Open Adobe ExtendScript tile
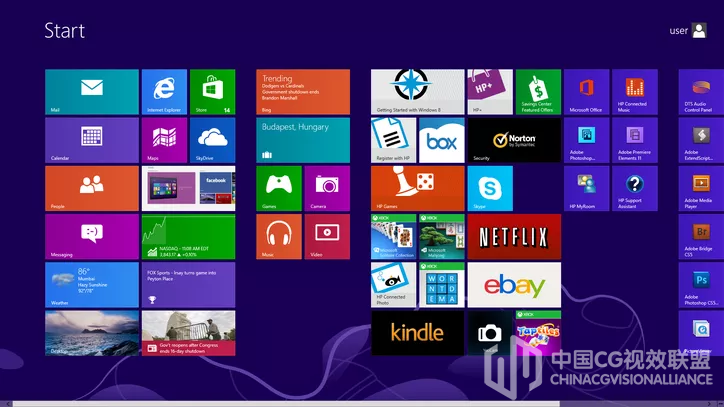This screenshot has width=724, height=407. [x=701, y=140]
